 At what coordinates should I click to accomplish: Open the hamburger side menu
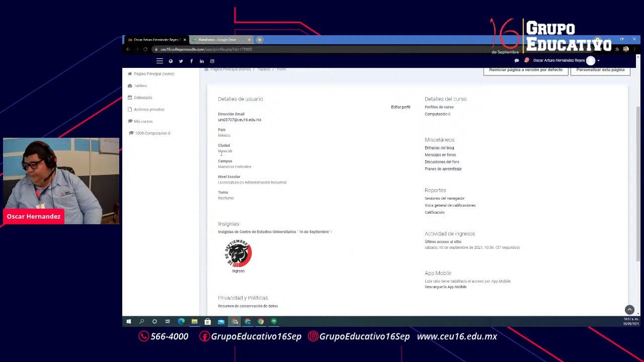159,61
